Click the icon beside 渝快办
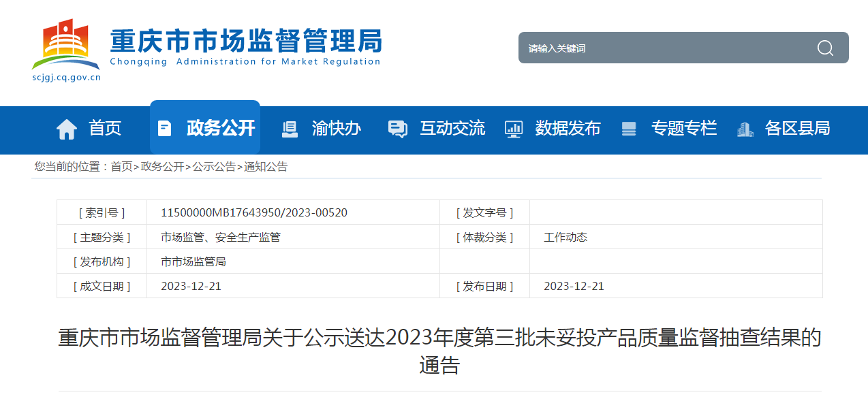 tap(290, 129)
